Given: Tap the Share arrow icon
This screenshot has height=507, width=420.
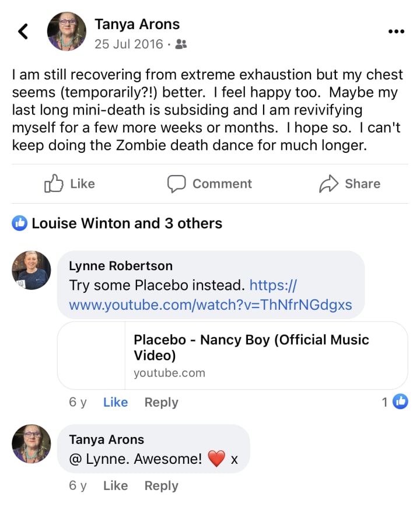Looking at the screenshot, I should [x=329, y=184].
